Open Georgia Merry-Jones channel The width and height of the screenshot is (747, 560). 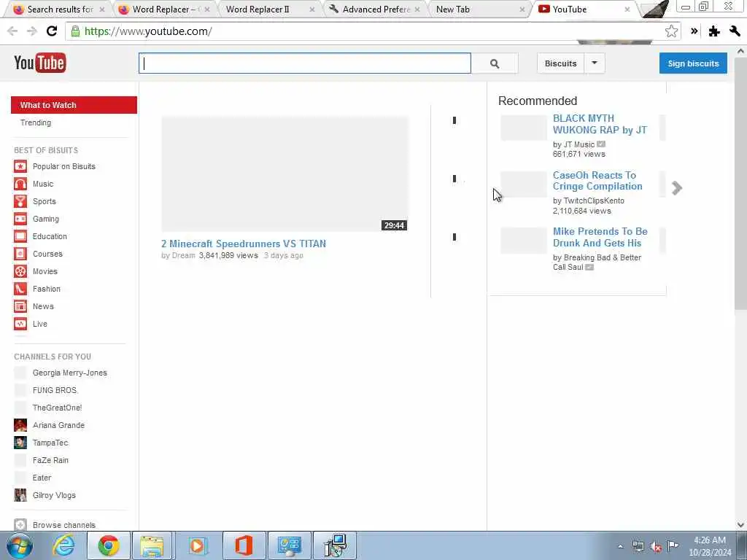point(69,373)
